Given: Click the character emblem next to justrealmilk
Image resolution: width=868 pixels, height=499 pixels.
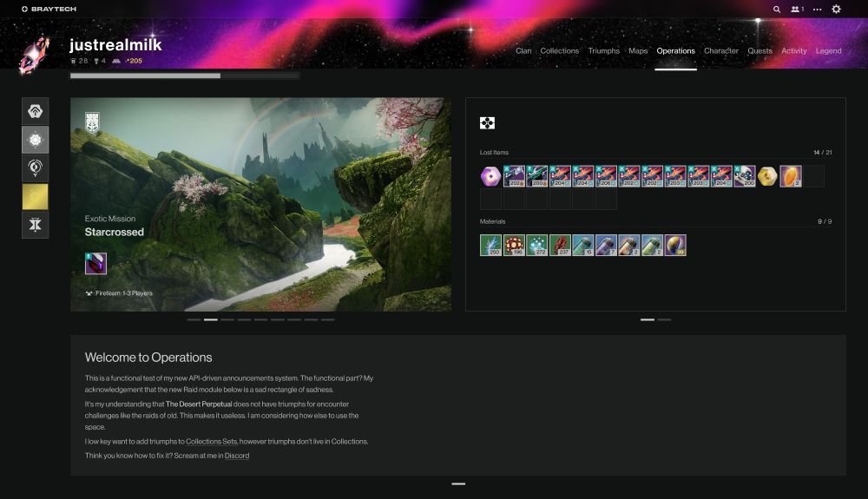Looking at the screenshot, I should (35, 54).
